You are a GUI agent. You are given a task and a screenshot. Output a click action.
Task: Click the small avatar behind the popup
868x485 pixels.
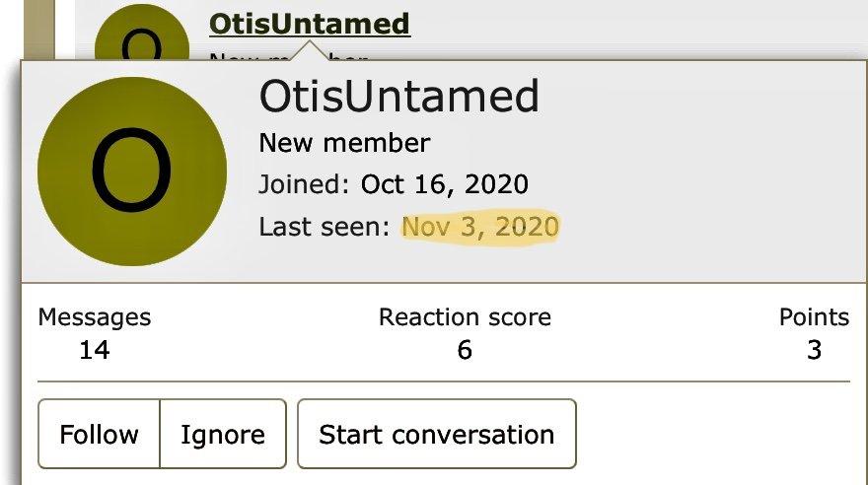(142, 33)
